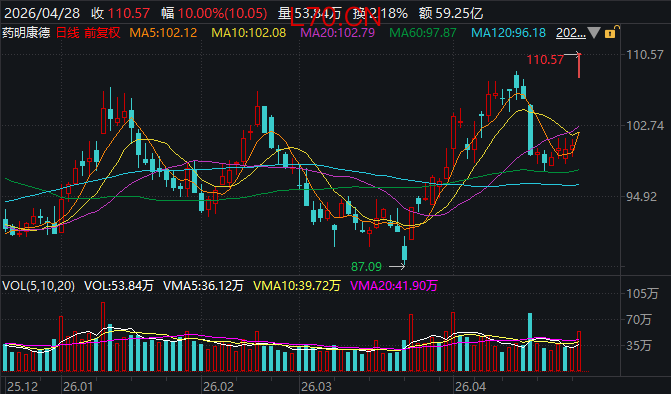Click the 25.12 date axis marker
Viewport: 671px width, 394px height.
22,387
